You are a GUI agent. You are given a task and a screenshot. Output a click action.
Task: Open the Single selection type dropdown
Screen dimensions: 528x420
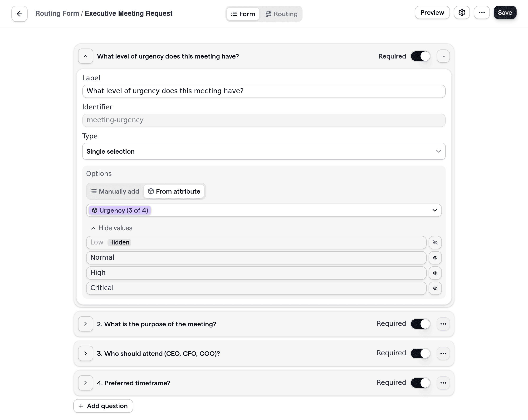[264, 151]
